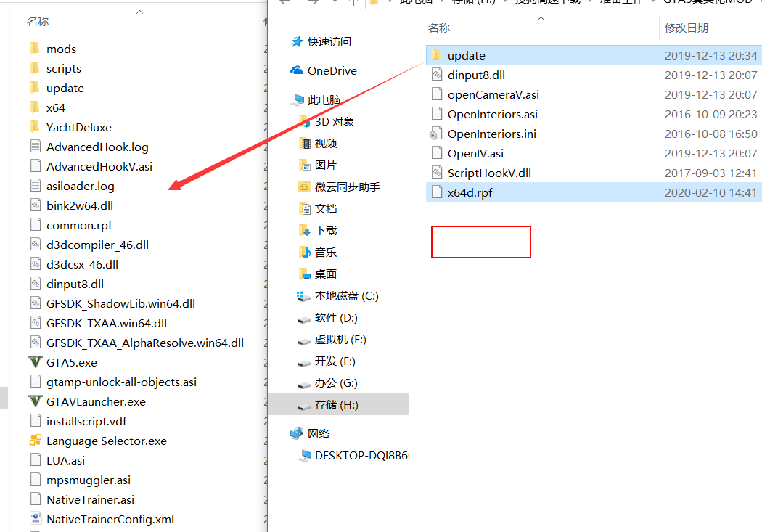Select GFSDK_TXAA.win64.dll file
This screenshot has height=532, width=762.
tap(107, 322)
